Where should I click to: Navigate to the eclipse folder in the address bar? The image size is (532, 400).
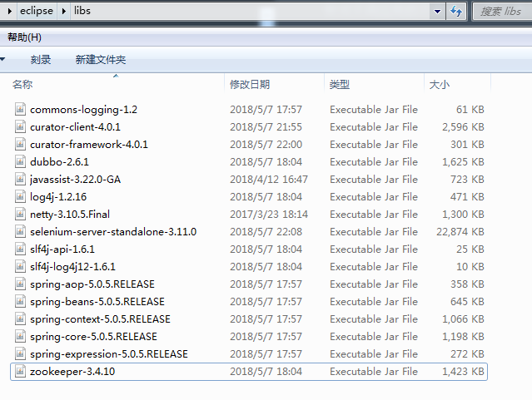tap(37, 11)
